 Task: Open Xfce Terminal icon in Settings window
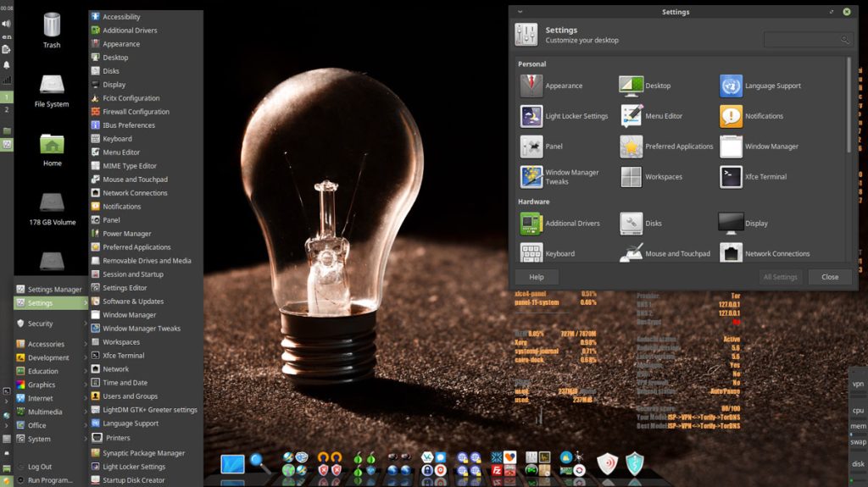point(731,176)
